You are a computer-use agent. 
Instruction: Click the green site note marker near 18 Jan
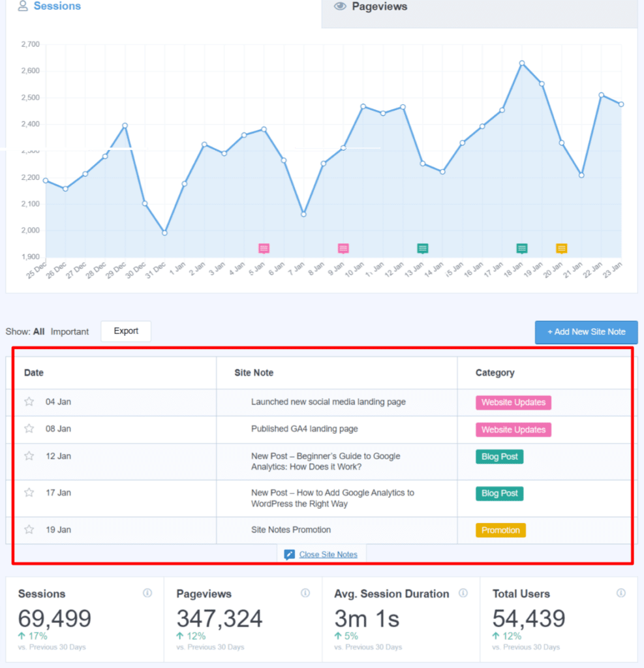point(521,248)
